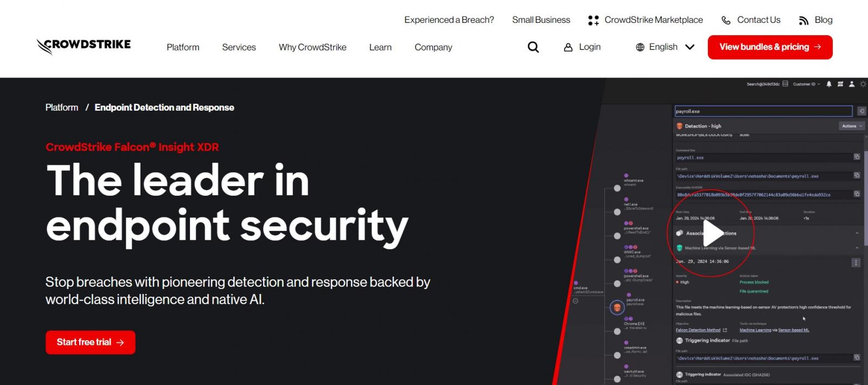Open the English language dropdown

click(665, 47)
